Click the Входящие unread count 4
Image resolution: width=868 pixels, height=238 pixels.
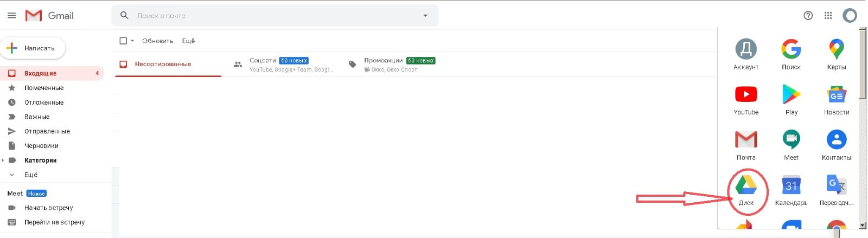[x=97, y=73]
